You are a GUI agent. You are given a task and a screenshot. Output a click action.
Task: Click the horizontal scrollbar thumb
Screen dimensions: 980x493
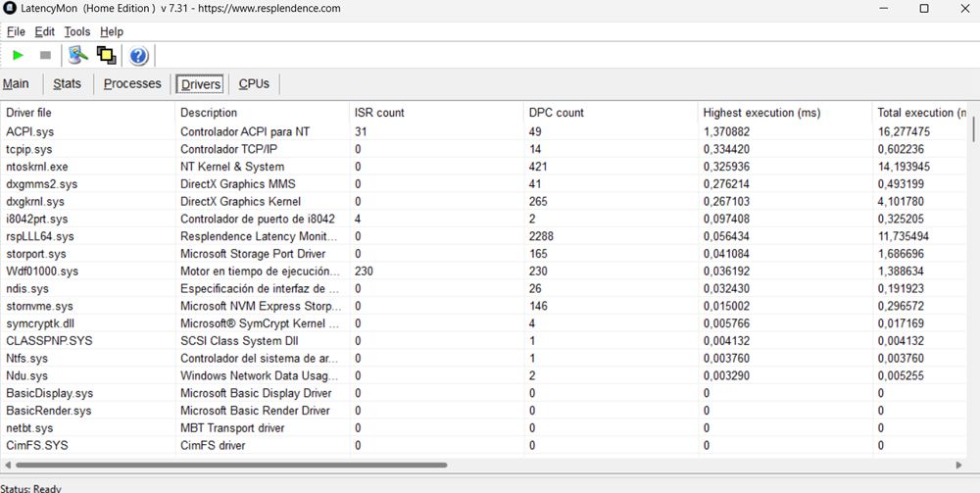(x=231, y=465)
